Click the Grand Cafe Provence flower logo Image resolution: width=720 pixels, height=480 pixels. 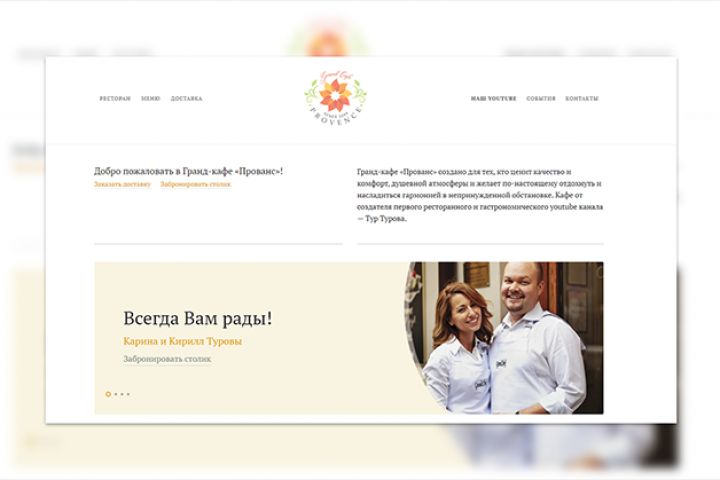[x=336, y=98]
